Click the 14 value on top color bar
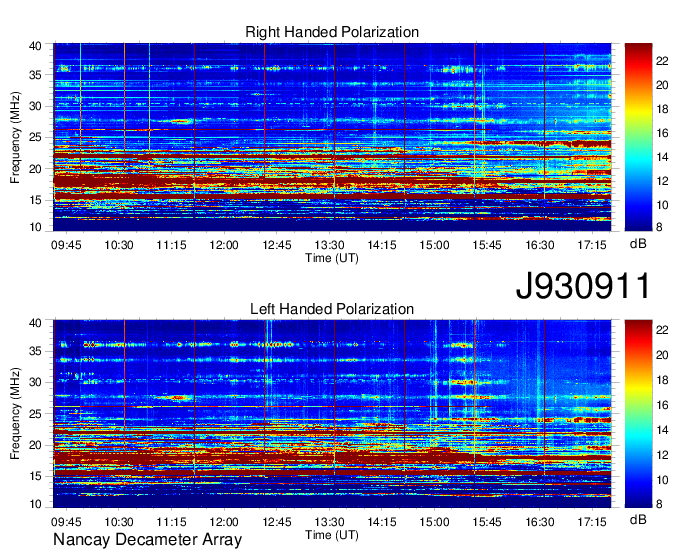This screenshot has height=552, width=680. pos(662,157)
